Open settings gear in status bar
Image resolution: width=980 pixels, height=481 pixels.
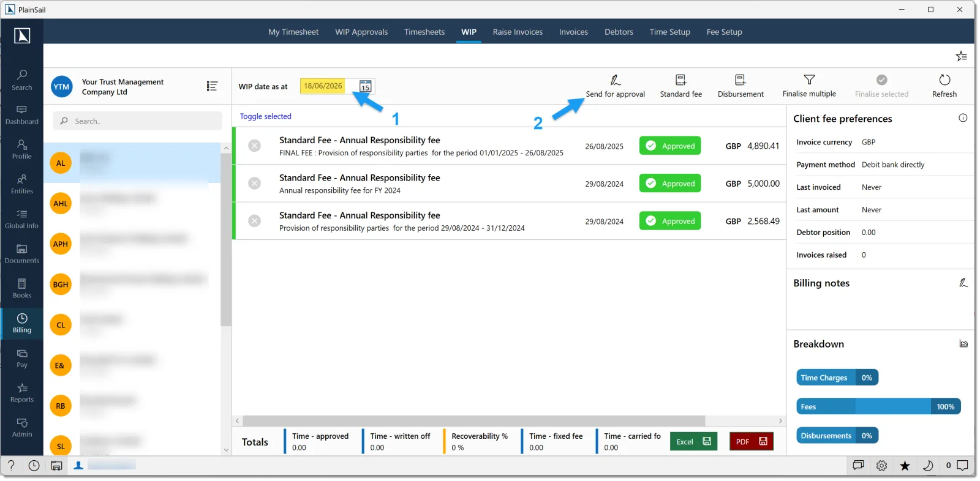(x=881, y=466)
